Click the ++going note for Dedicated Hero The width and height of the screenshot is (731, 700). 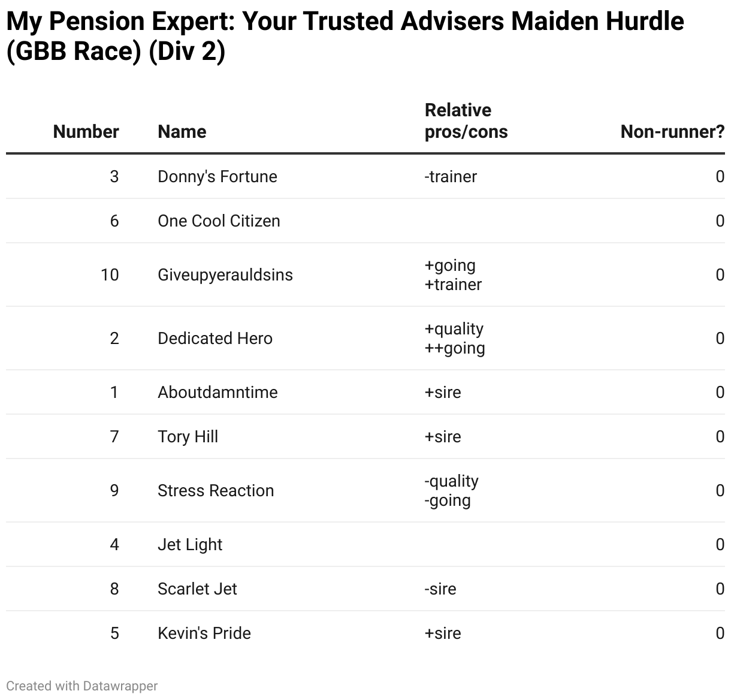click(x=455, y=348)
